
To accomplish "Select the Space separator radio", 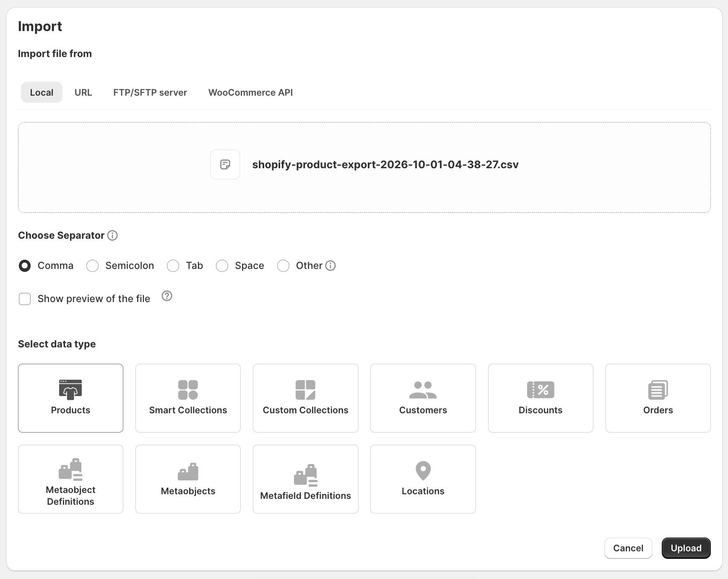I will coord(222,266).
